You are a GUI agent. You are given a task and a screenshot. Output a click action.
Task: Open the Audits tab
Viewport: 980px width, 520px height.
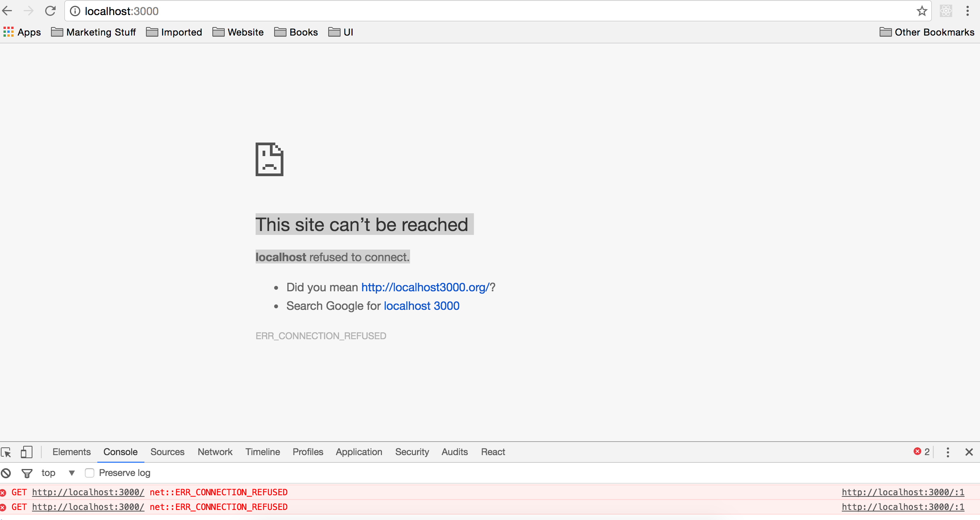(454, 452)
